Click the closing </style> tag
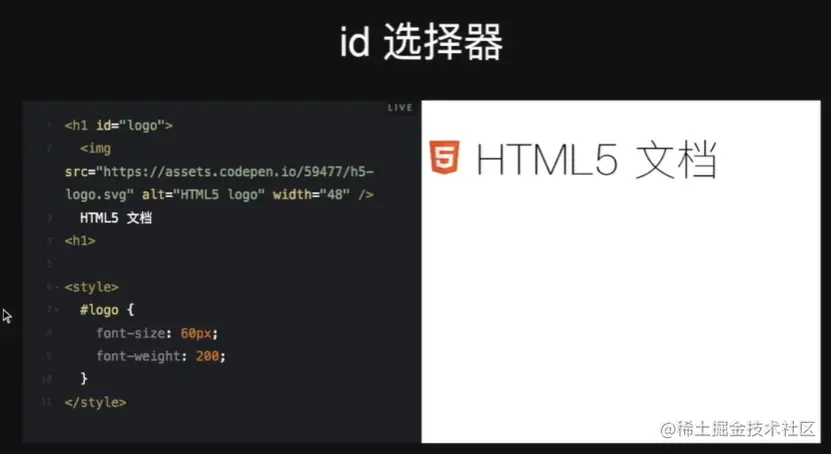Screen dimensions: 831x454 95,403
